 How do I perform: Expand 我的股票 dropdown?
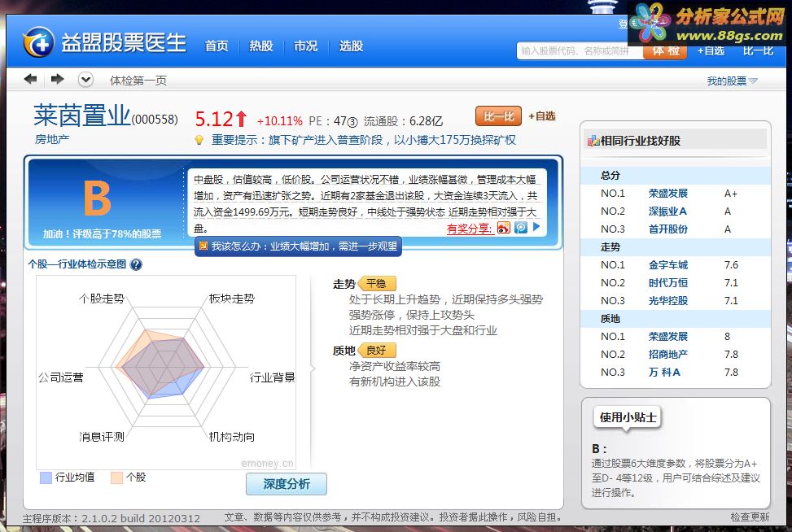click(x=732, y=81)
